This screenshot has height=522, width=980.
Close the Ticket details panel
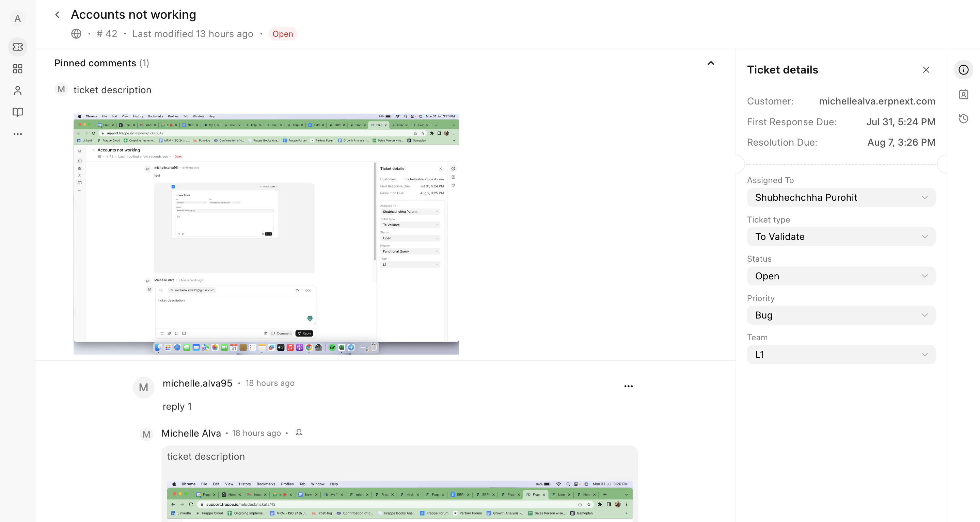pos(926,69)
